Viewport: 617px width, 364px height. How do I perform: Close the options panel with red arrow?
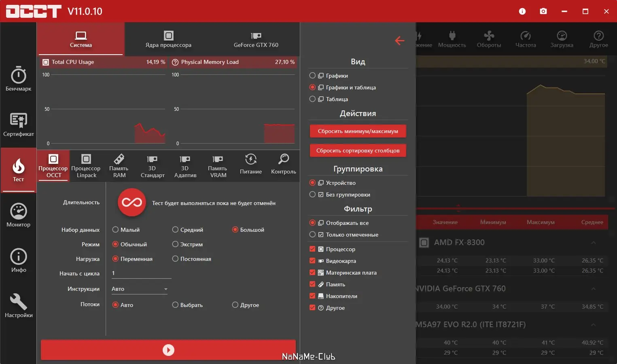click(399, 40)
